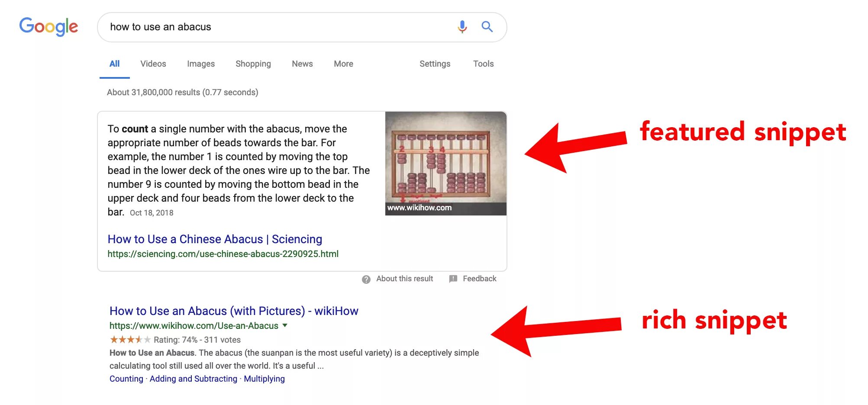Expand wikiHow URL dropdown arrow
This screenshot has height=405, width=868.
click(x=285, y=325)
